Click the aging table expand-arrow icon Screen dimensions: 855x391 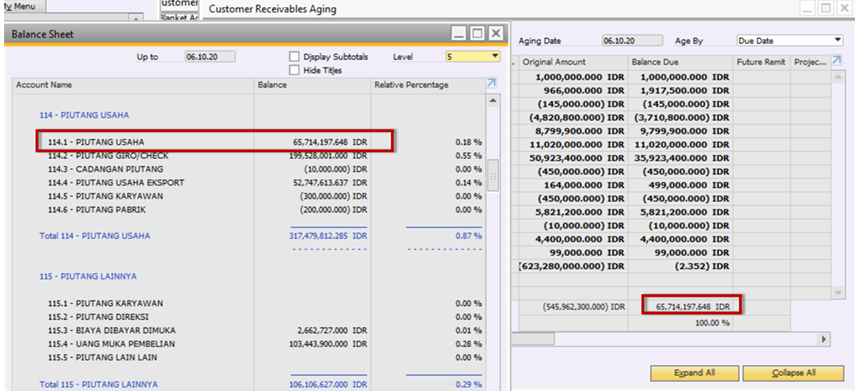(x=837, y=59)
